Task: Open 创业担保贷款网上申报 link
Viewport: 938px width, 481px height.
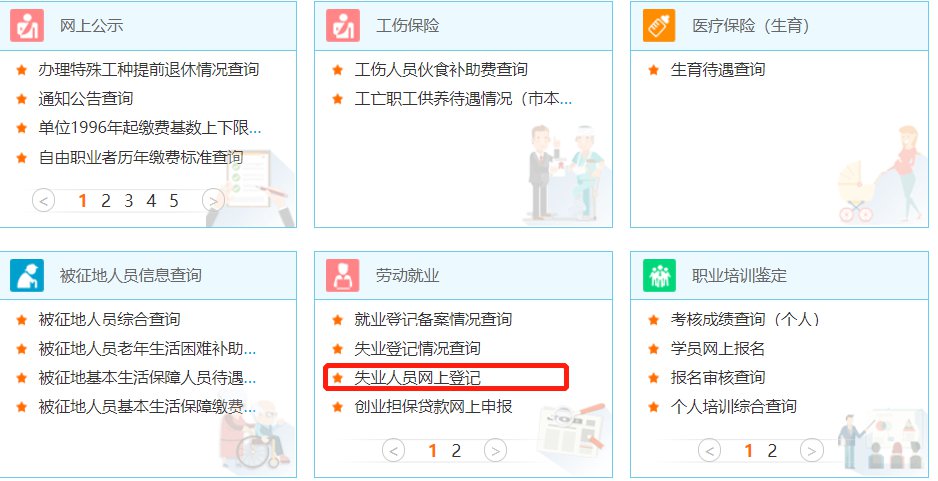Action: 433,407
